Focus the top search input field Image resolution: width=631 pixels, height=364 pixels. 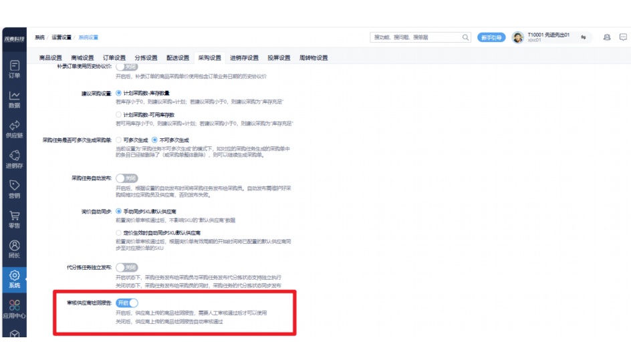414,38
